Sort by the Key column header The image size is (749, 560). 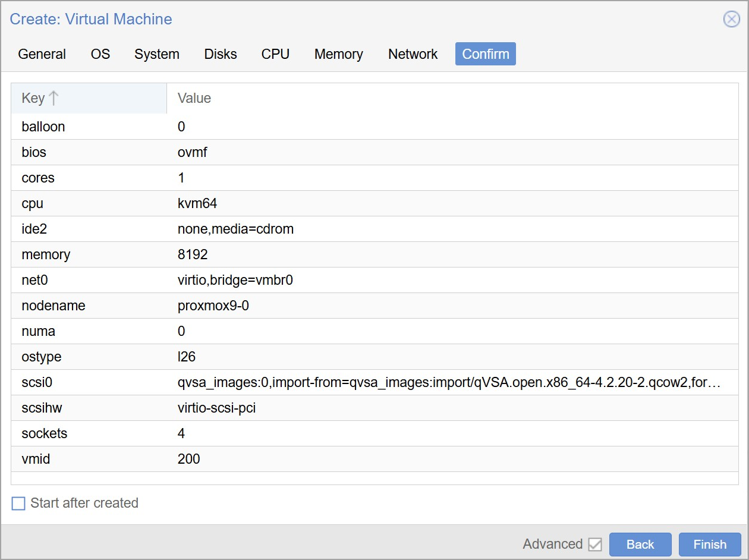89,98
